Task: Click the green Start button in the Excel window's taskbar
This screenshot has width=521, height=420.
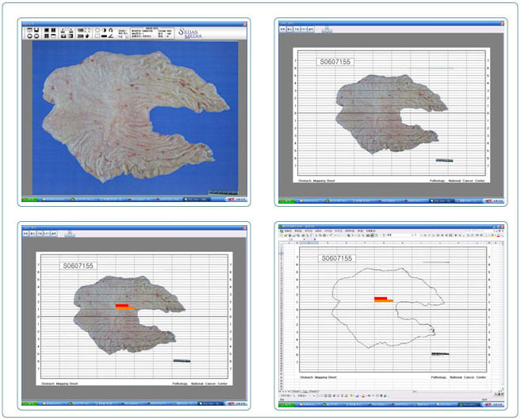Action: (x=286, y=404)
